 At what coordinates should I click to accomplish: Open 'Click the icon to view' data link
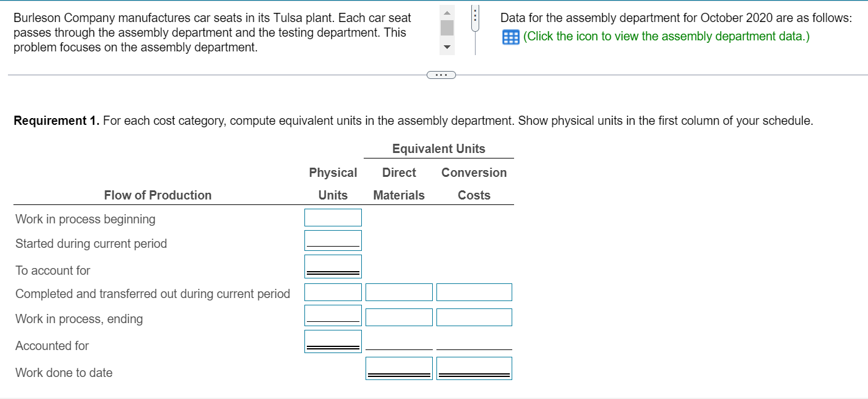tap(667, 36)
